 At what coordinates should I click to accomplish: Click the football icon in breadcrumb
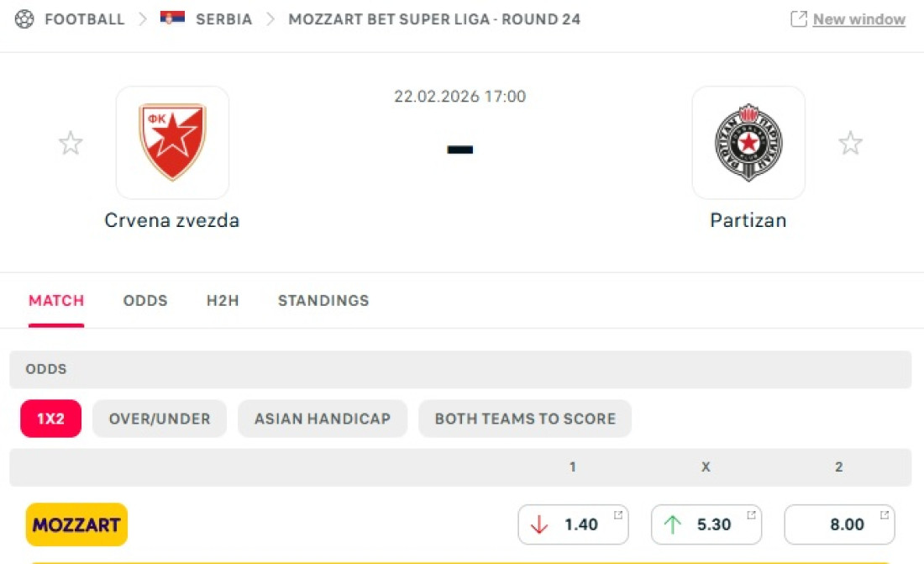coord(24,18)
